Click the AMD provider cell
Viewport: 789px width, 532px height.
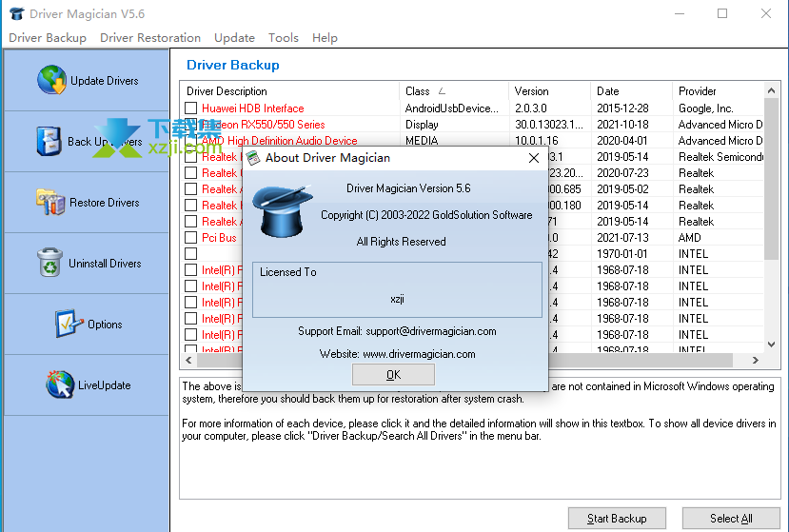pos(689,238)
